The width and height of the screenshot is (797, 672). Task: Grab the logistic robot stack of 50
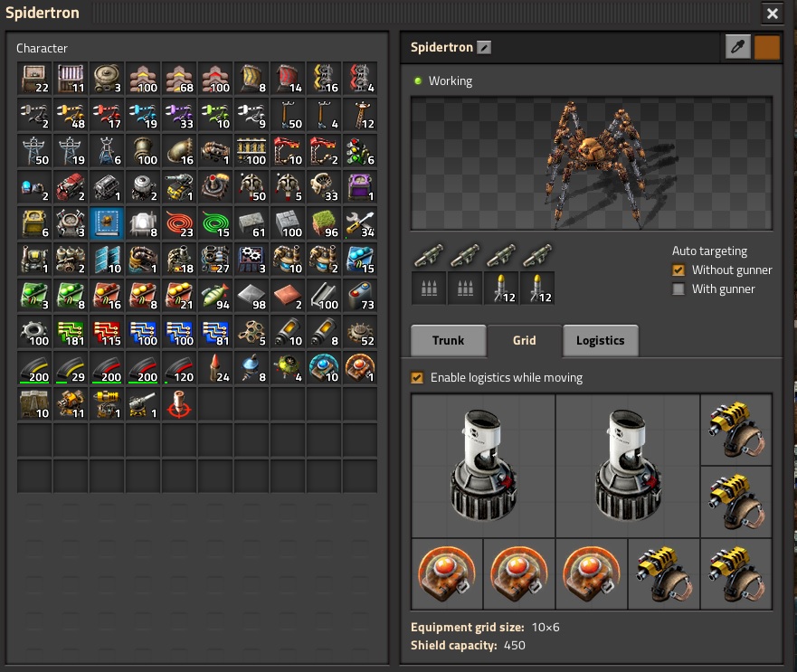(x=251, y=187)
